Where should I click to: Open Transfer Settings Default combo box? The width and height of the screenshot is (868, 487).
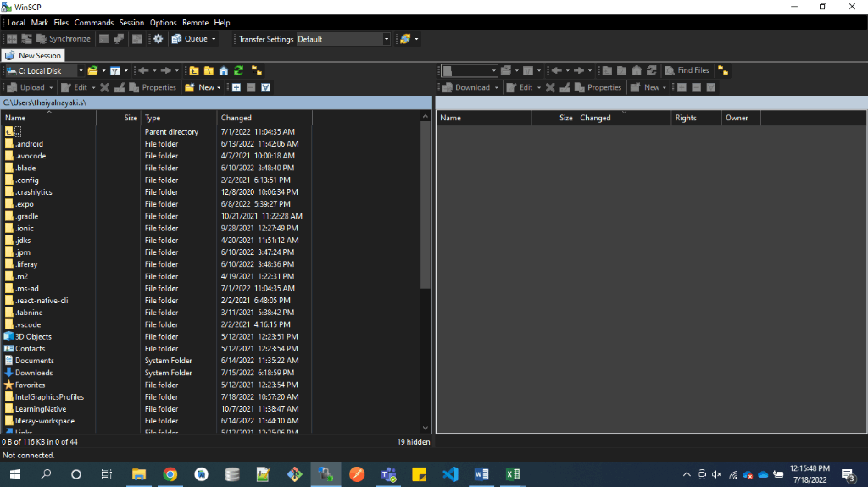coord(343,39)
